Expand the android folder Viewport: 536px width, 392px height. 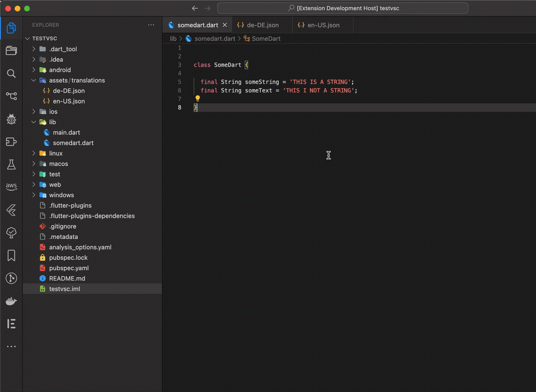pos(34,70)
